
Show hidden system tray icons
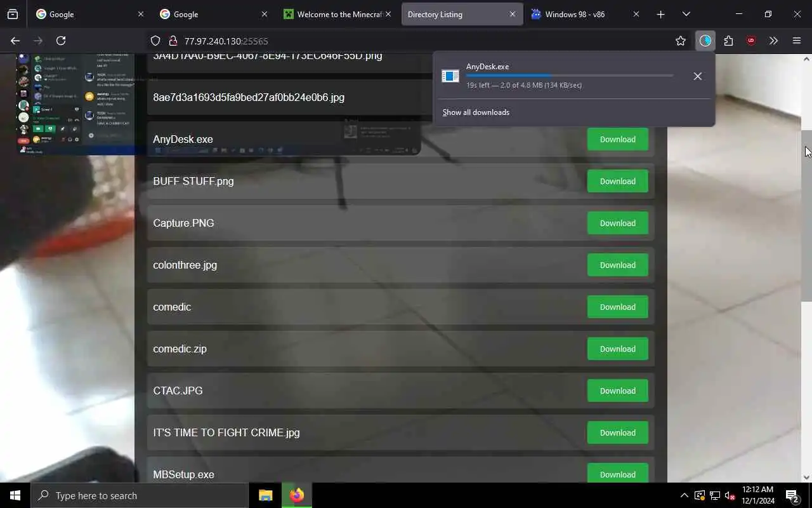(684, 495)
